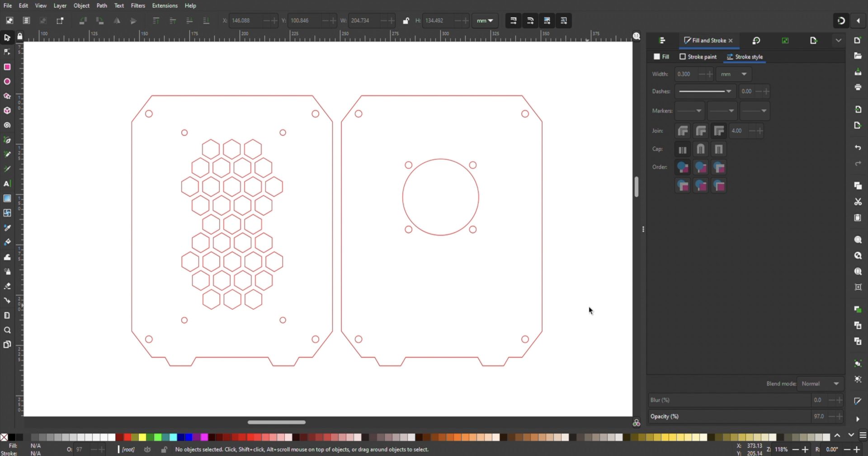Select the Zoom magnifier tool
This screenshot has height=456, width=868.
(x=7, y=330)
